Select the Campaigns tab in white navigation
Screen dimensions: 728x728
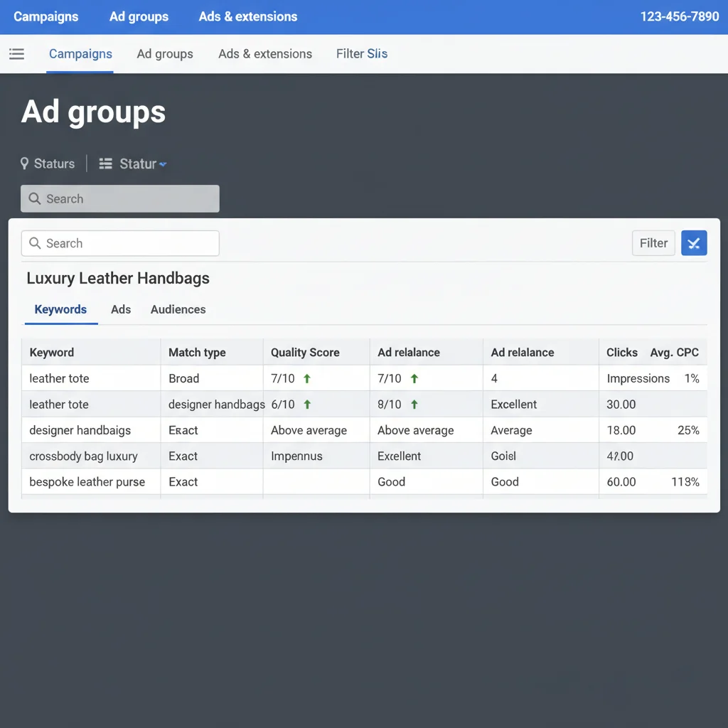click(x=80, y=54)
